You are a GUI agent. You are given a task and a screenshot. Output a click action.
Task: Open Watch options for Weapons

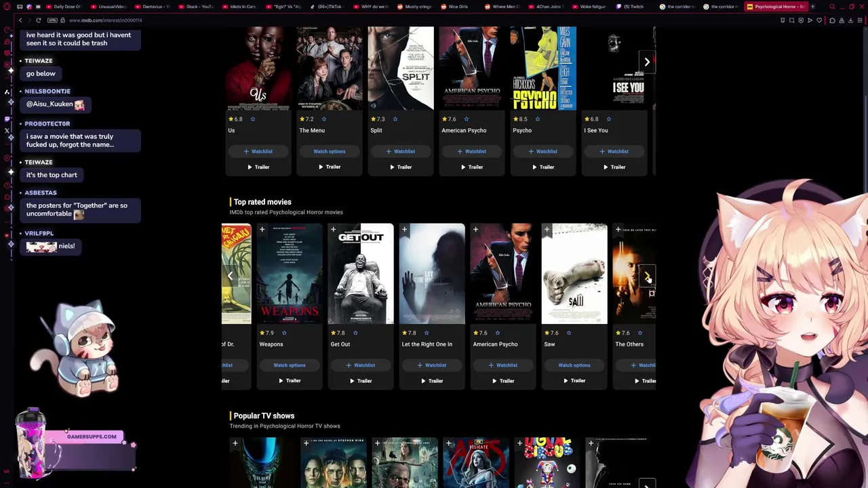[290, 365]
